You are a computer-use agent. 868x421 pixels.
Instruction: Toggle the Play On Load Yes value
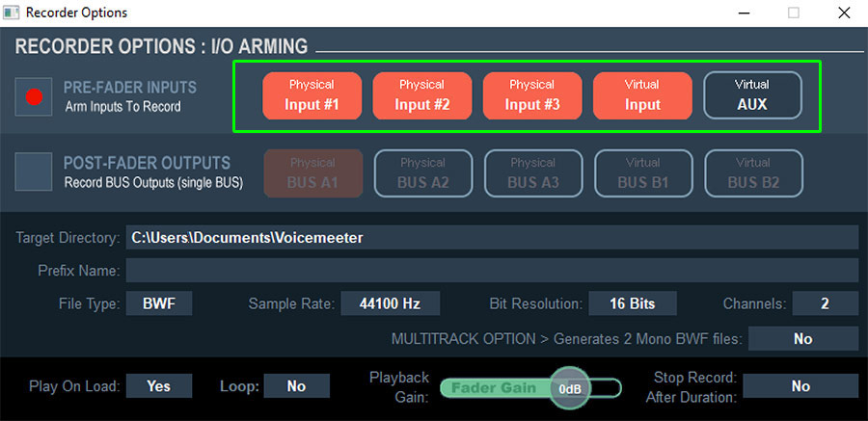159,386
